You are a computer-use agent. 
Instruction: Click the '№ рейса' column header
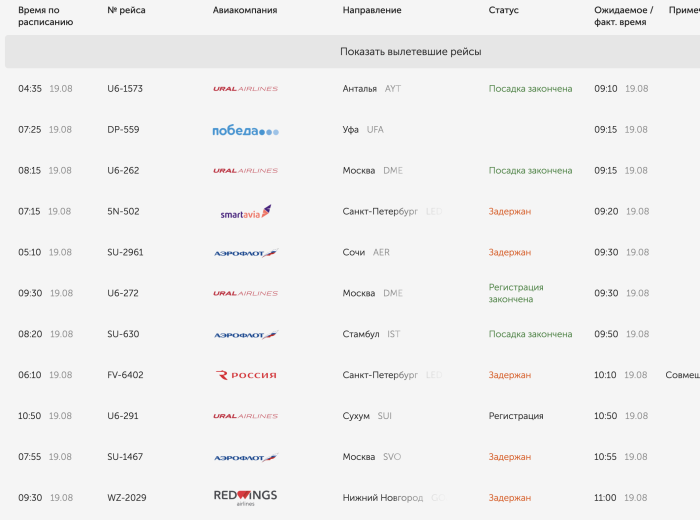(x=126, y=10)
